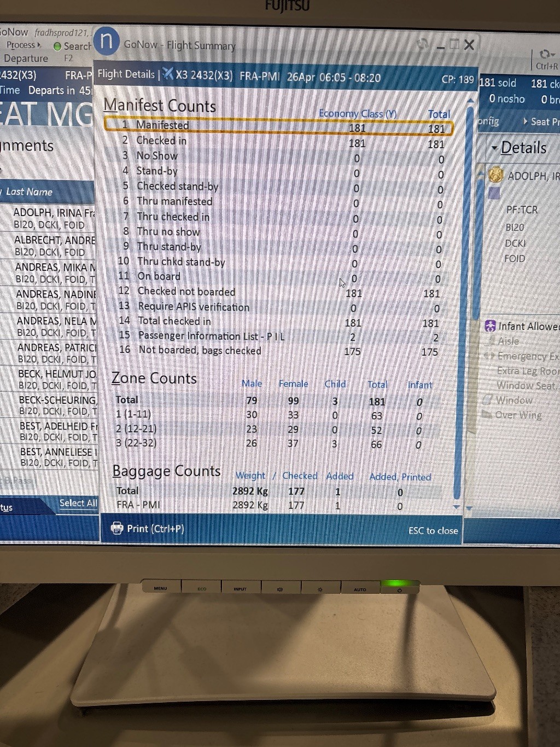
Task: Click the printer icon beside Print (Ctrl+P)
Action: 116,528
